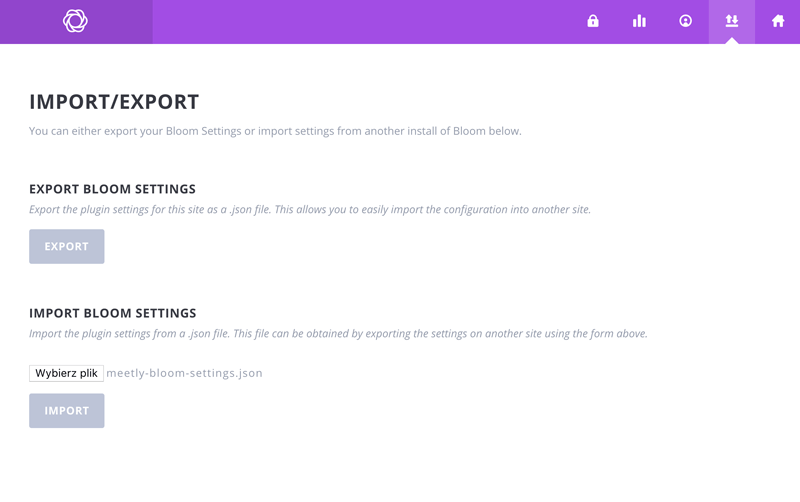The image size is (800, 502).
Task: Click the Export Bloom Settings heading
Action: point(112,189)
